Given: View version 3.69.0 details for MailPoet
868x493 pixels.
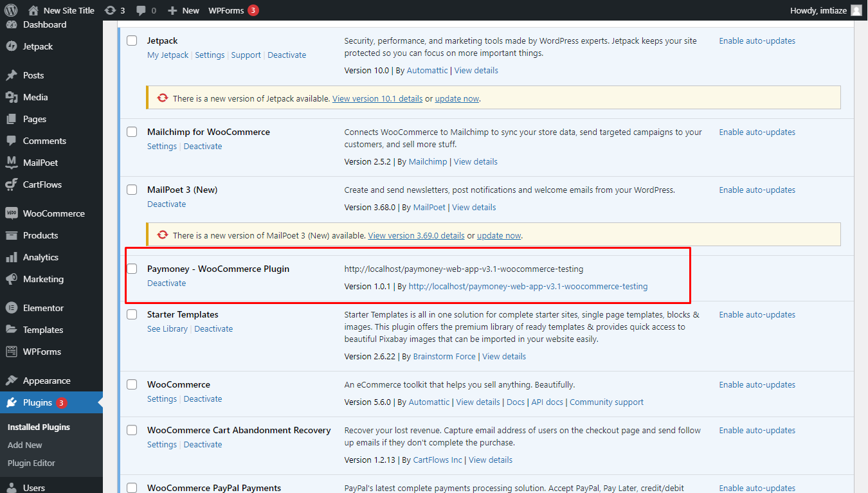Looking at the screenshot, I should coord(416,235).
